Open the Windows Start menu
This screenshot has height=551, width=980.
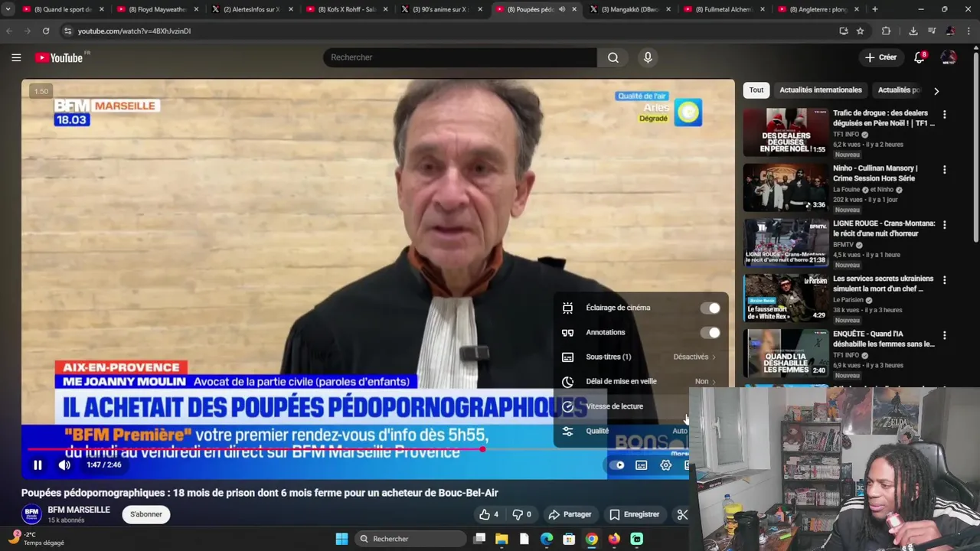(341, 539)
